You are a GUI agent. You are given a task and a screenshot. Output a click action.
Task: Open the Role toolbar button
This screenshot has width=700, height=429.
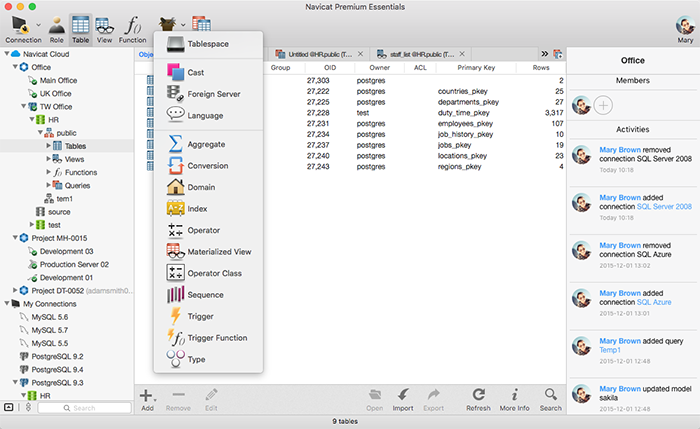[56, 29]
